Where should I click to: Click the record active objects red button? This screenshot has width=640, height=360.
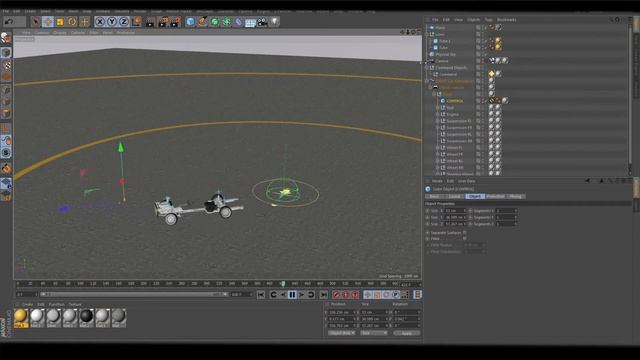click(336, 295)
